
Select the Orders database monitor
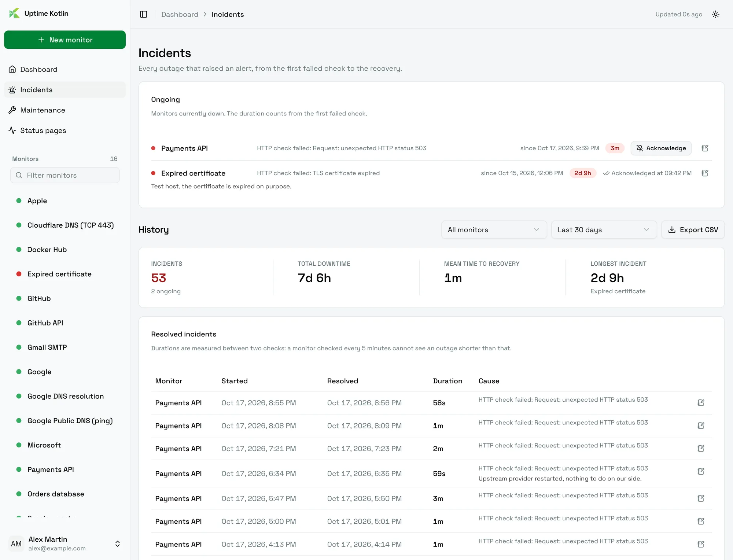65,494
